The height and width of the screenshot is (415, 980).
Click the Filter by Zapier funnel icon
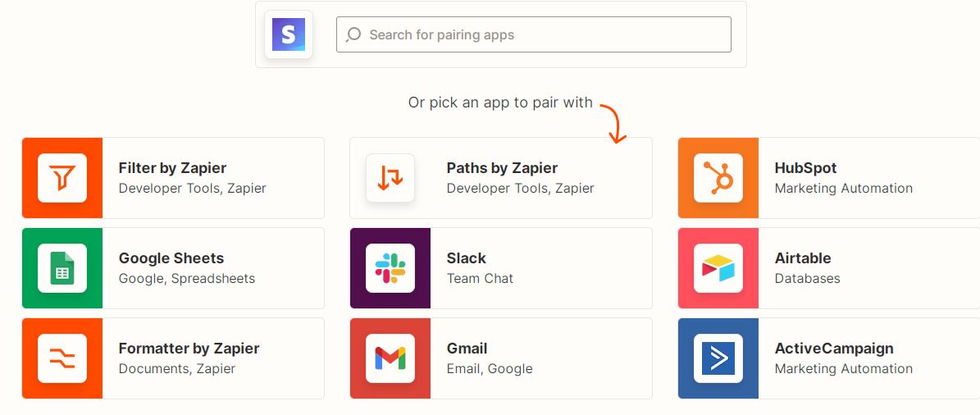62,178
